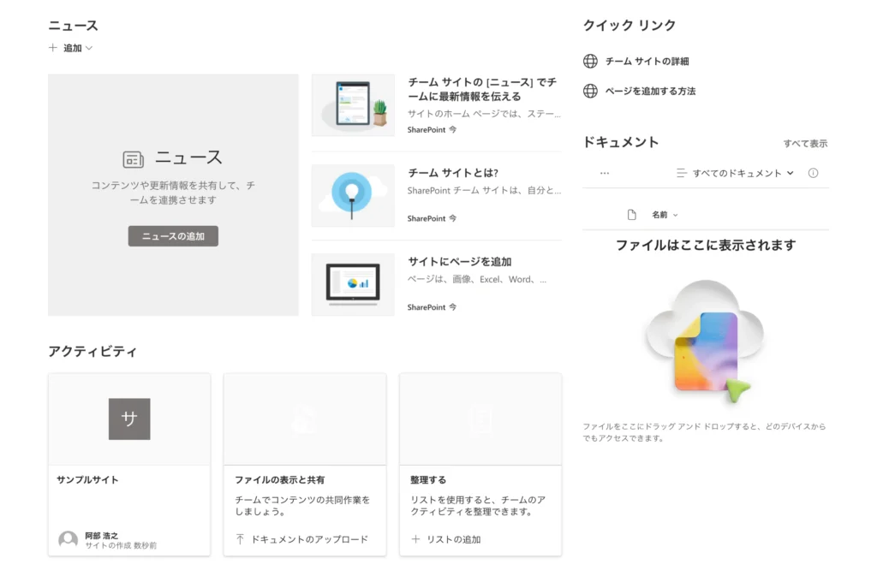Image resolution: width=877 pixels, height=588 pixels.
Task: Click upload arrow icon for ドキュメントのアップロード
Action: click(241, 539)
